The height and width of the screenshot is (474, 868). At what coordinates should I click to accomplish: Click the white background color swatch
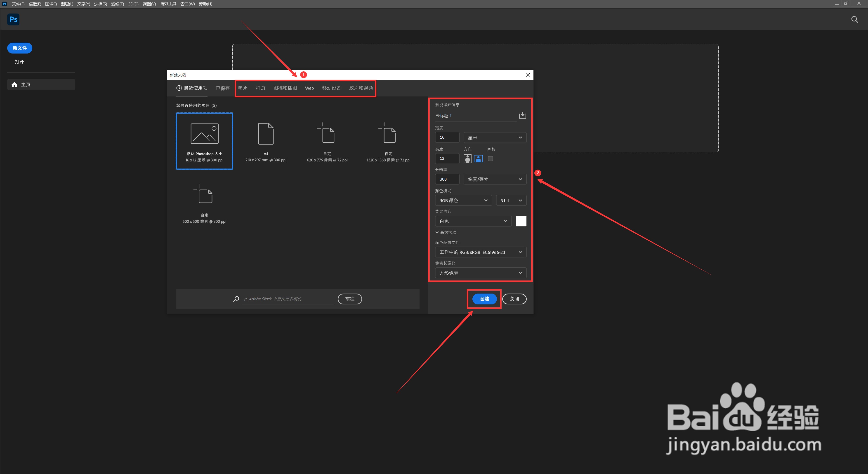(521, 221)
